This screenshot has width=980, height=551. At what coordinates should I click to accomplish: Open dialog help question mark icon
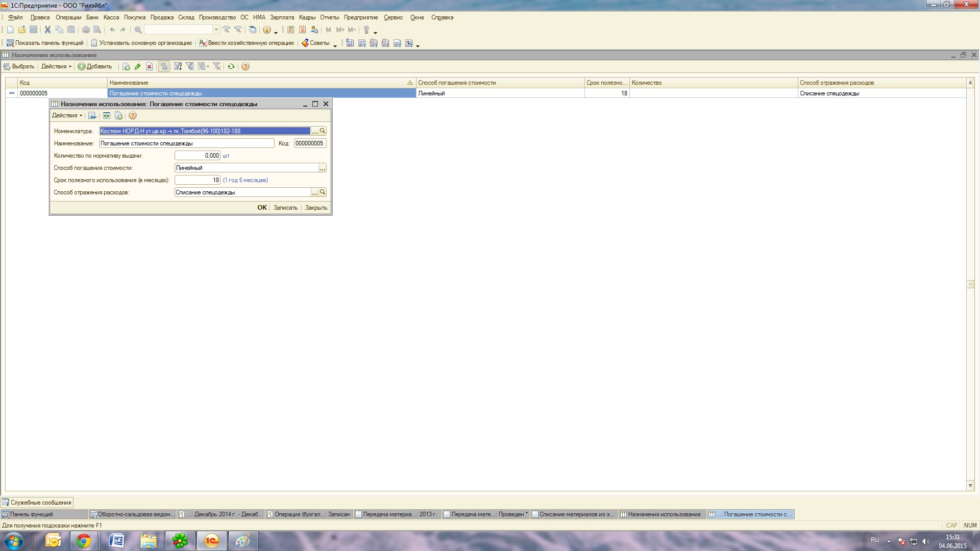pos(133,116)
